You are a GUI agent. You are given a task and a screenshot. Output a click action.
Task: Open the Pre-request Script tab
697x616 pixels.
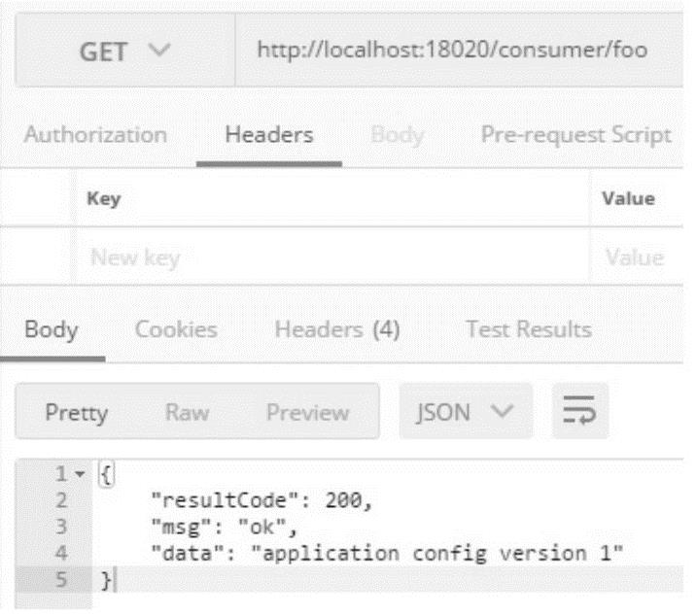click(575, 135)
